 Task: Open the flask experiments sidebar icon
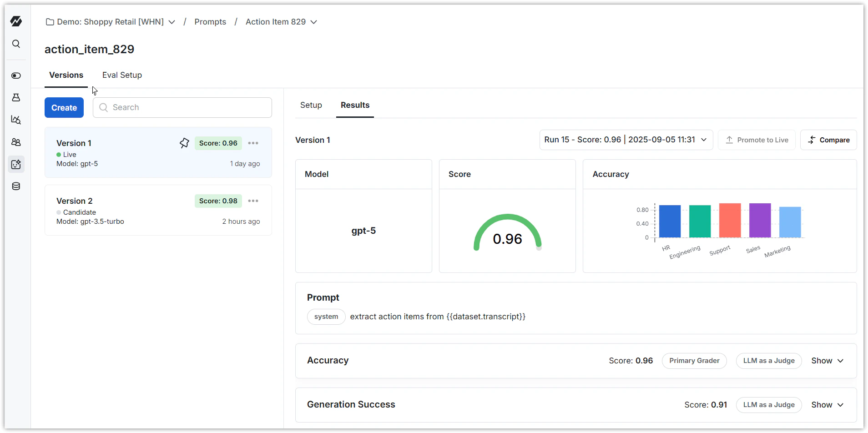pyautogui.click(x=16, y=97)
